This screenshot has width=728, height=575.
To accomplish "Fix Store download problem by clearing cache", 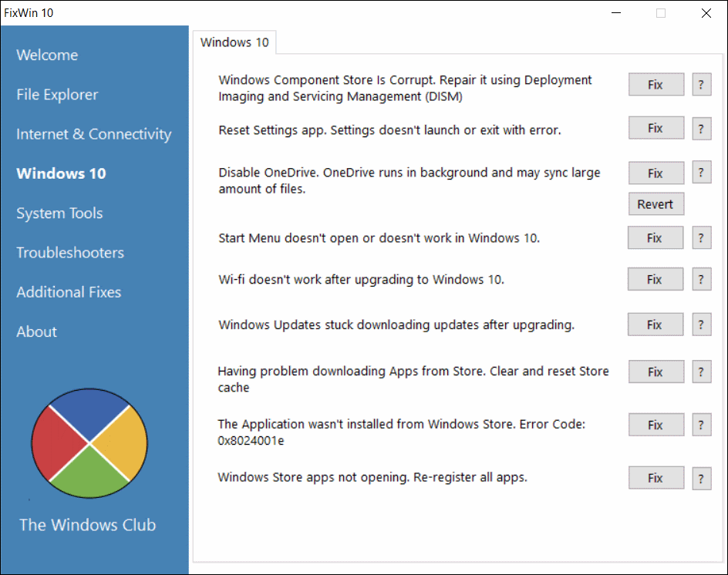I will point(656,372).
